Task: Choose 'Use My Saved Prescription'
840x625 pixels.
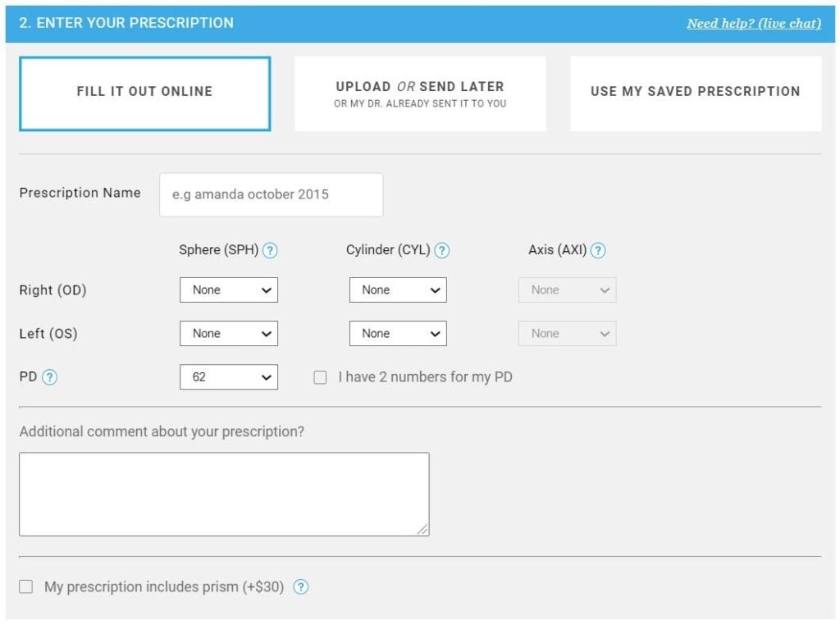Action: (x=696, y=93)
